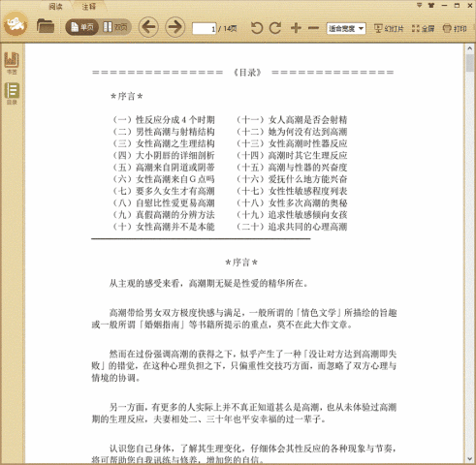The image size is (476, 465).
Task: Open the title bar dropdown menu arrow
Action: pyautogui.click(x=419, y=5)
